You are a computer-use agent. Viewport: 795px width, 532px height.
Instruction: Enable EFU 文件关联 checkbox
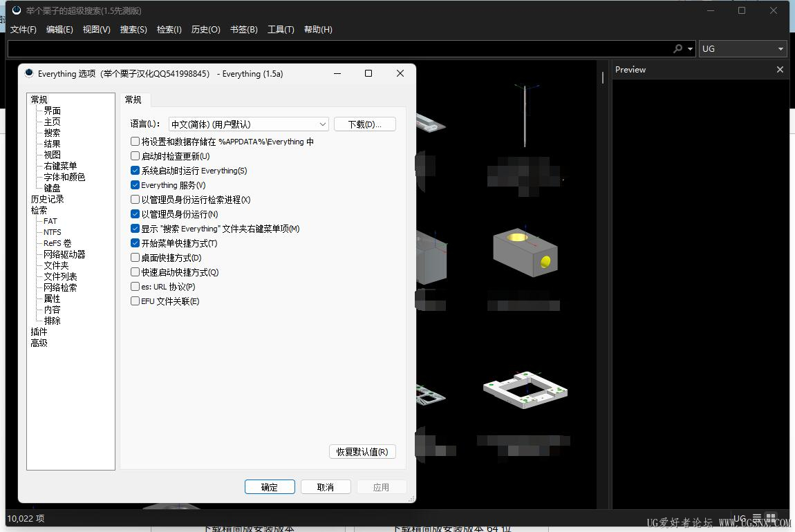[x=135, y=301]
